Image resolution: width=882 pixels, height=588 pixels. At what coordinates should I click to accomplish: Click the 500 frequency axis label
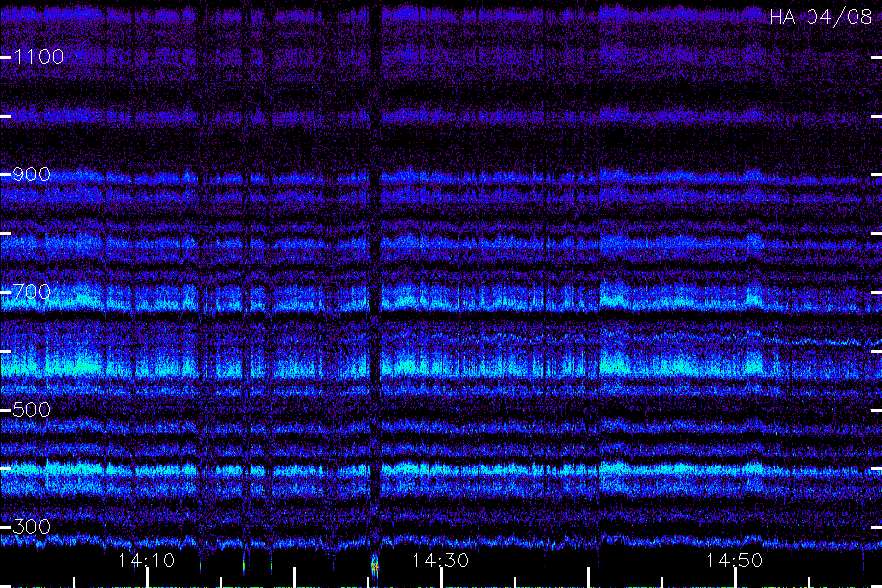point(31,409)
